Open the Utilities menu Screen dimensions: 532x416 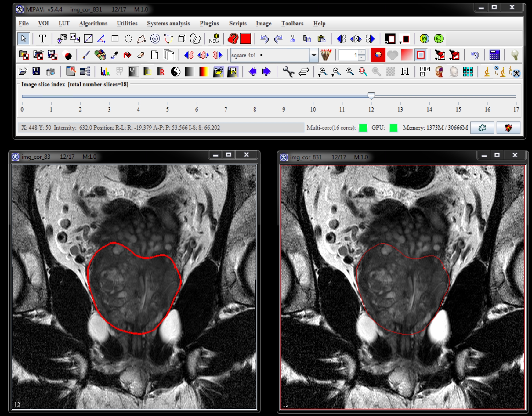pos(127,24)
